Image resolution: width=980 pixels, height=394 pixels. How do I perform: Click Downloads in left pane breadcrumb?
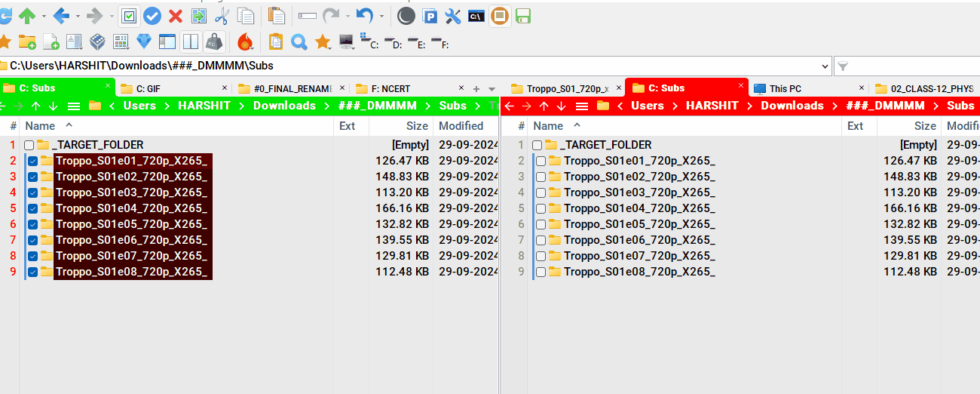tap(284, 106)
